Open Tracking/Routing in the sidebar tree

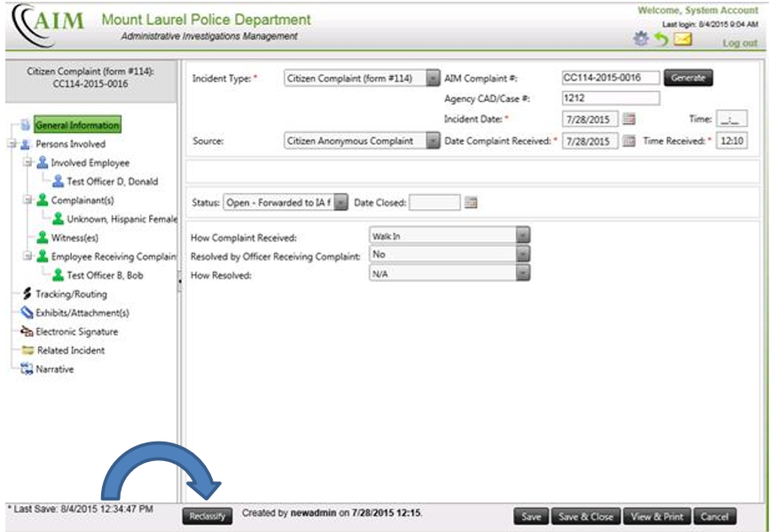(70, 294)
